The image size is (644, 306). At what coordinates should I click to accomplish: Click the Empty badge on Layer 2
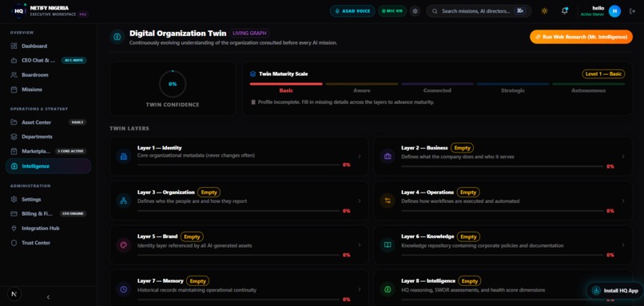point(462,148)
